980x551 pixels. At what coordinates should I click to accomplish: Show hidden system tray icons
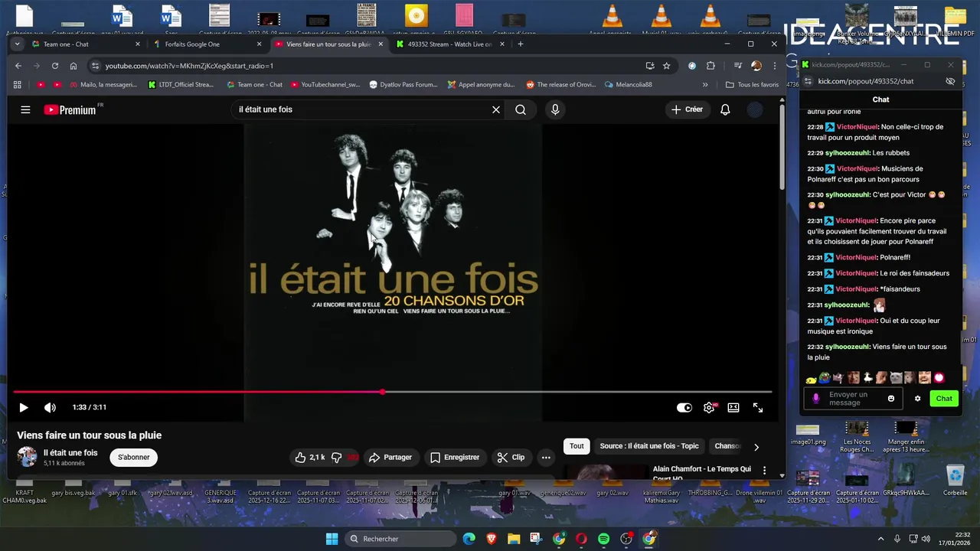point(880,539)
